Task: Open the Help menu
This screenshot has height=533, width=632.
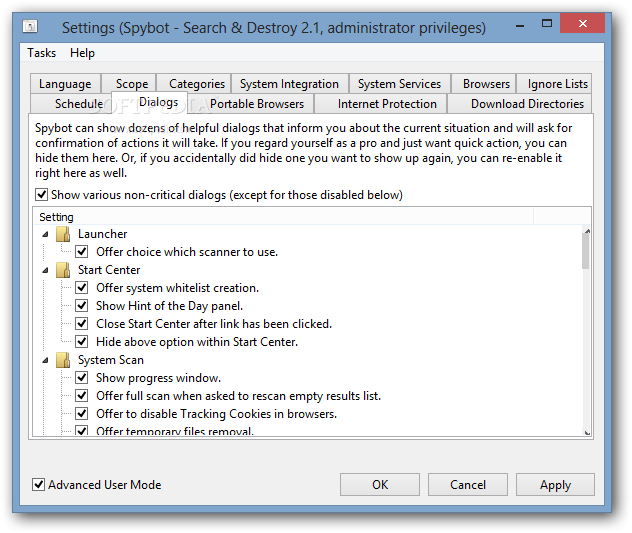Action: (82, 53)
